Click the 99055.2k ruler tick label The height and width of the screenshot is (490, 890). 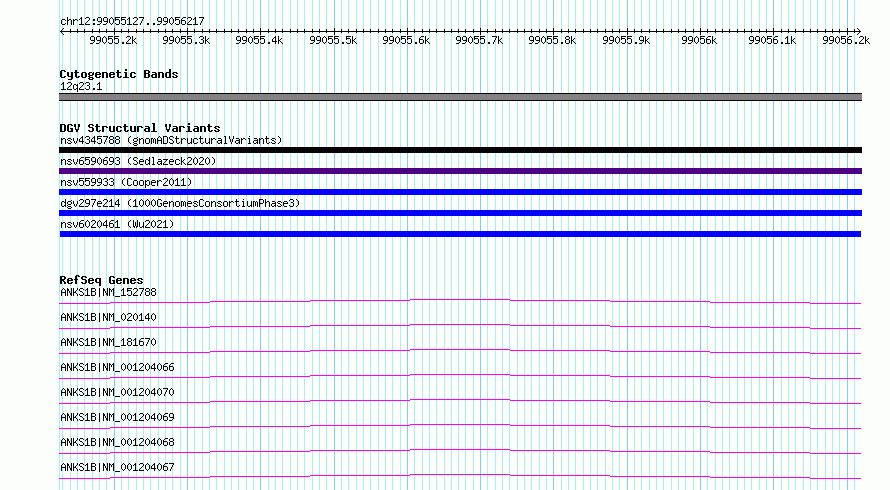point(113,40)
